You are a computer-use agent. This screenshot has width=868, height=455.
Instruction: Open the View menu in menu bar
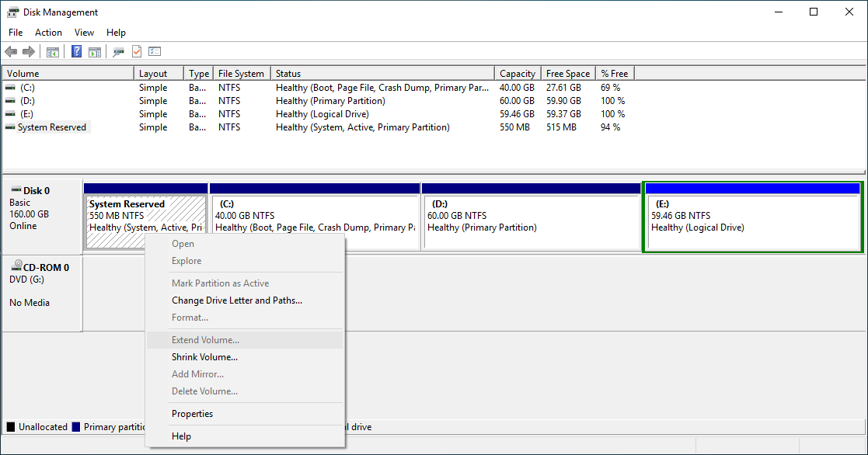[x=84, y=33]
